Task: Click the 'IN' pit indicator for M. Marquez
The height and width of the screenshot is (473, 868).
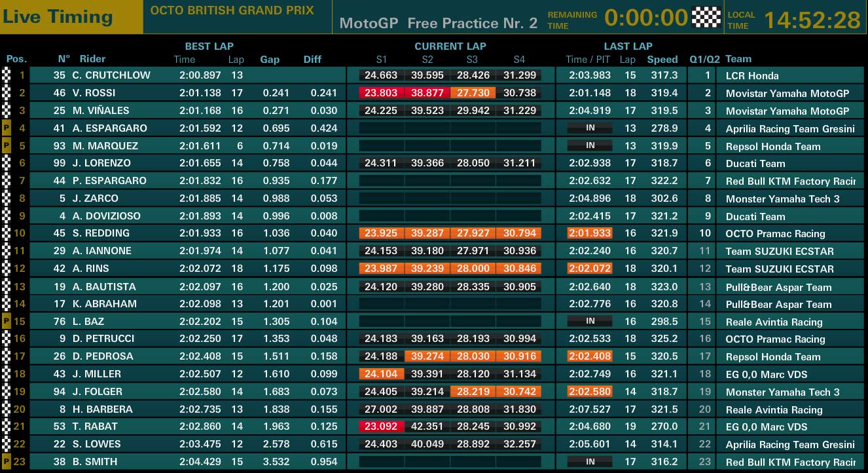Action: coord(590,145)
